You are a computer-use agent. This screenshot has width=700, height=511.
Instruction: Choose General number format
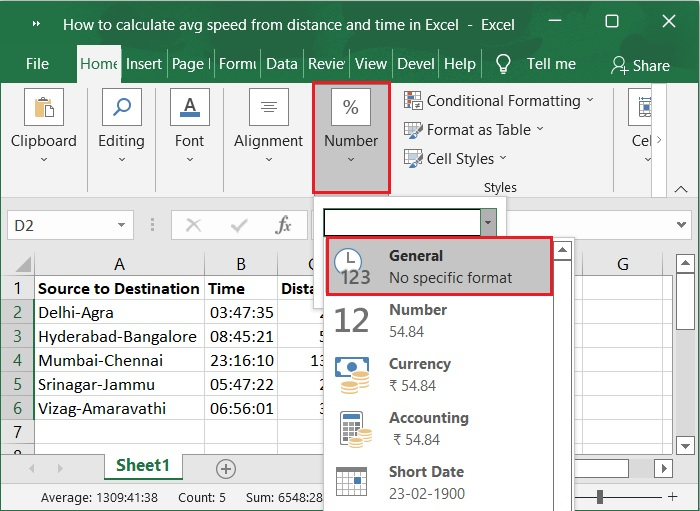point(440,266)
